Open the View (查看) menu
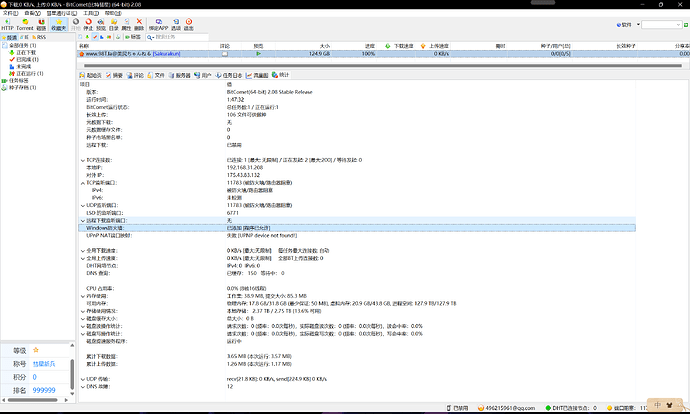This screenshot has height=414, width=690. 32,13
